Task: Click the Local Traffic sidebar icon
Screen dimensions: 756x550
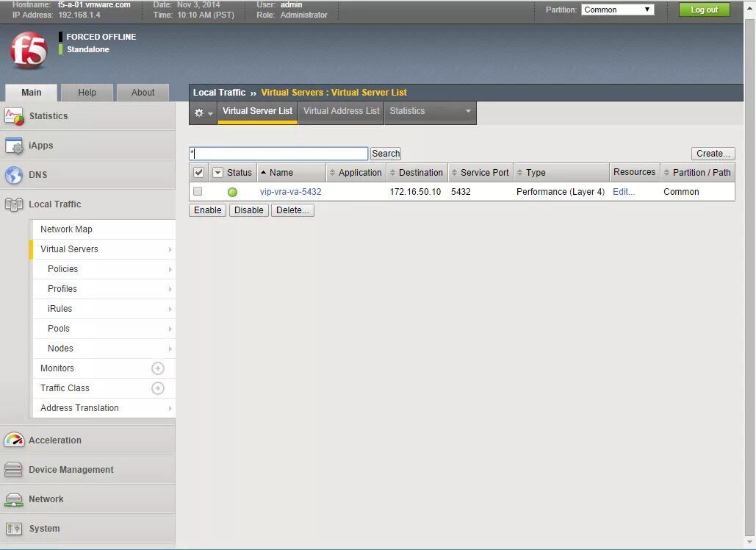Action: tap(15, 204)
